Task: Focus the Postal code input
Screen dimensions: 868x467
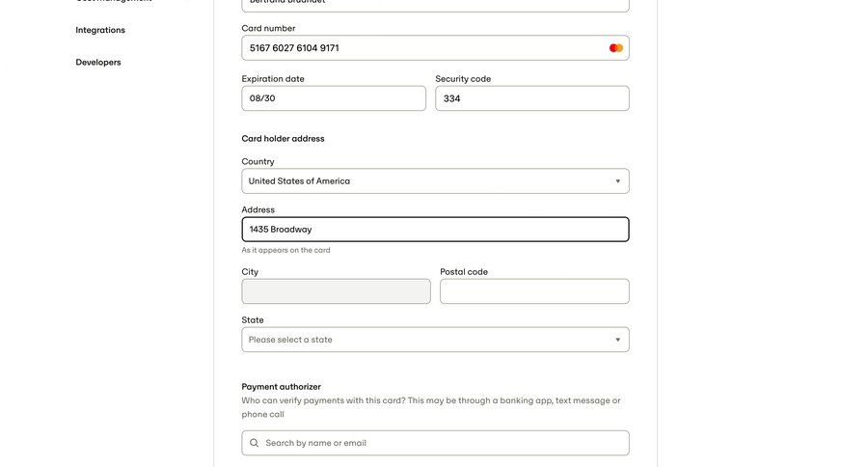Action: click(x=534, y=291)
